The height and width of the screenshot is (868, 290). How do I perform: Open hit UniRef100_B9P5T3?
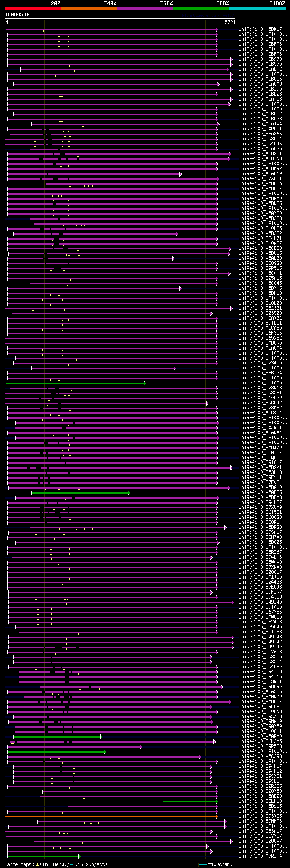tap(260, 747)
